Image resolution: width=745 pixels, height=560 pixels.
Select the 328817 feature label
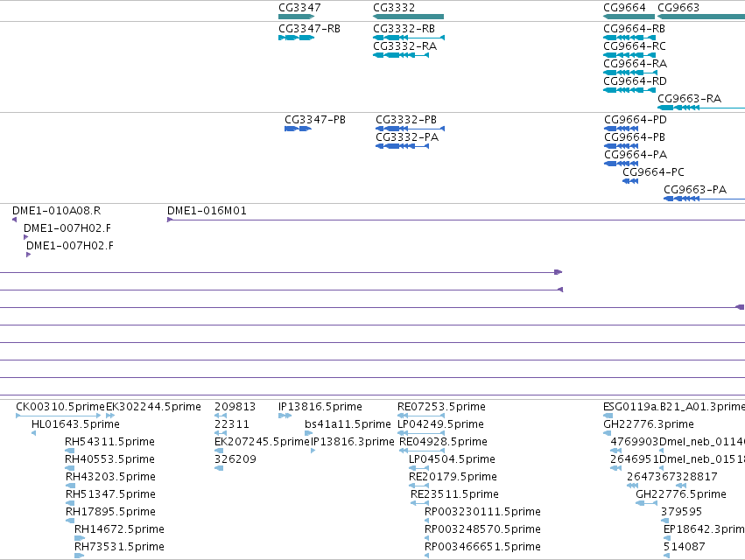[x=696, y=477]
